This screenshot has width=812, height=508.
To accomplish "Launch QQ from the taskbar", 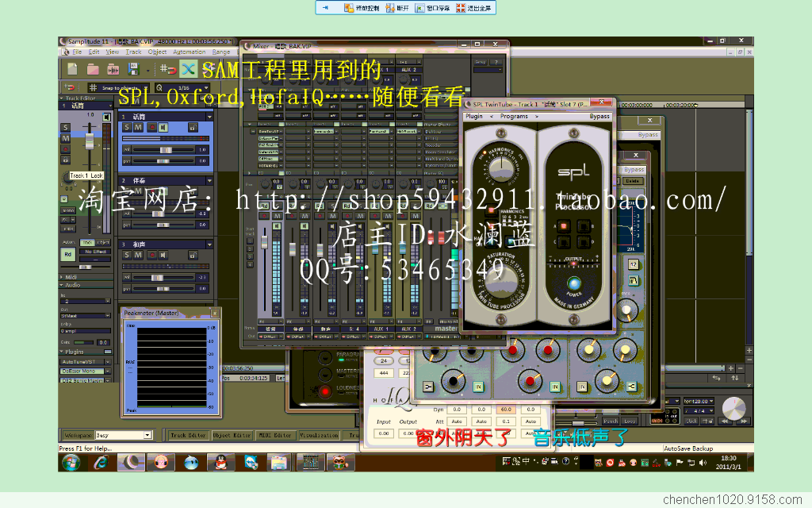I will coord(220,463).
